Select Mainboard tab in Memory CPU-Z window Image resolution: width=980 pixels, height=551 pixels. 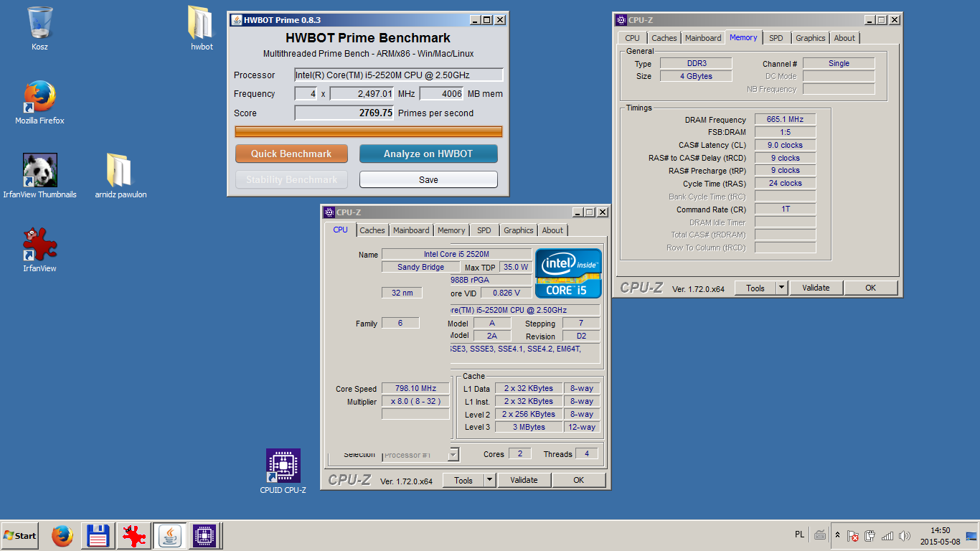point(703,38)
